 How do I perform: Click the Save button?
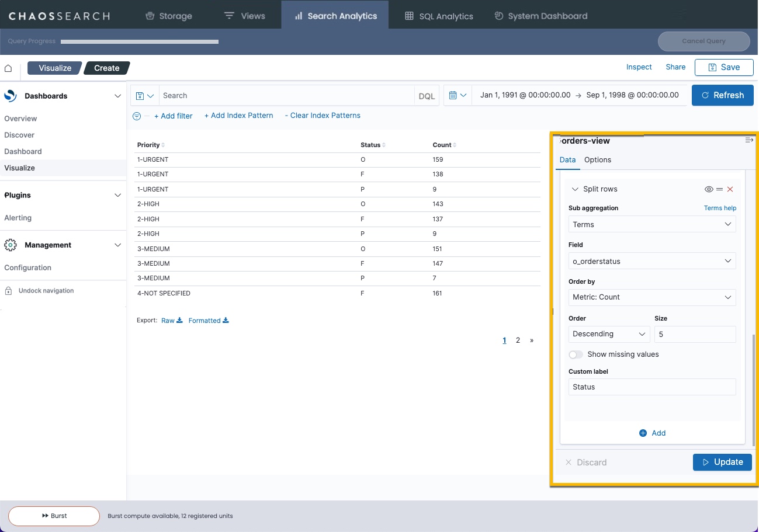click(724, 67)
